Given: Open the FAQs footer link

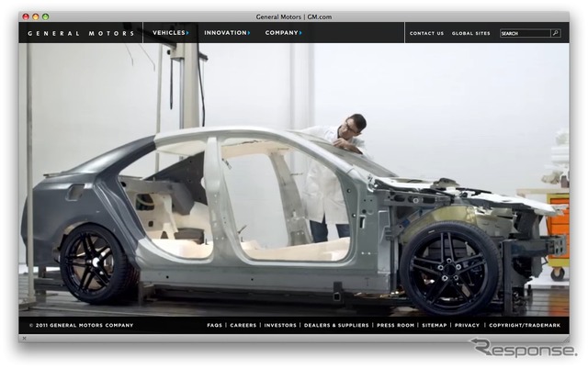Looking at the screenshot, I should click(214, 325).
